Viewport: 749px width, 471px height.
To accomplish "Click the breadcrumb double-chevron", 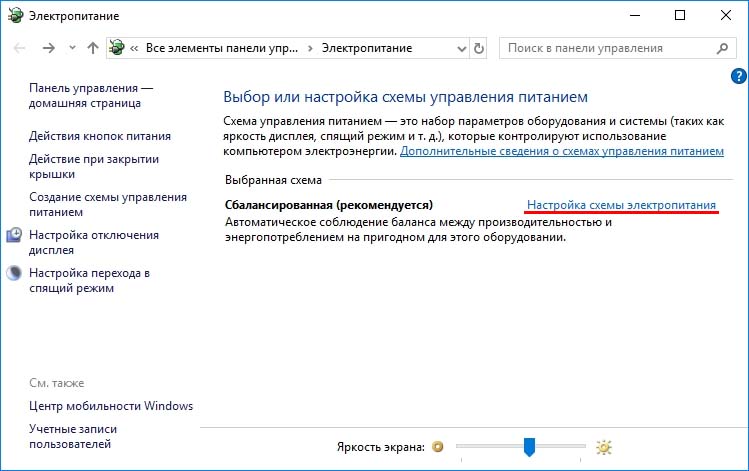I will tap(134, 48).
